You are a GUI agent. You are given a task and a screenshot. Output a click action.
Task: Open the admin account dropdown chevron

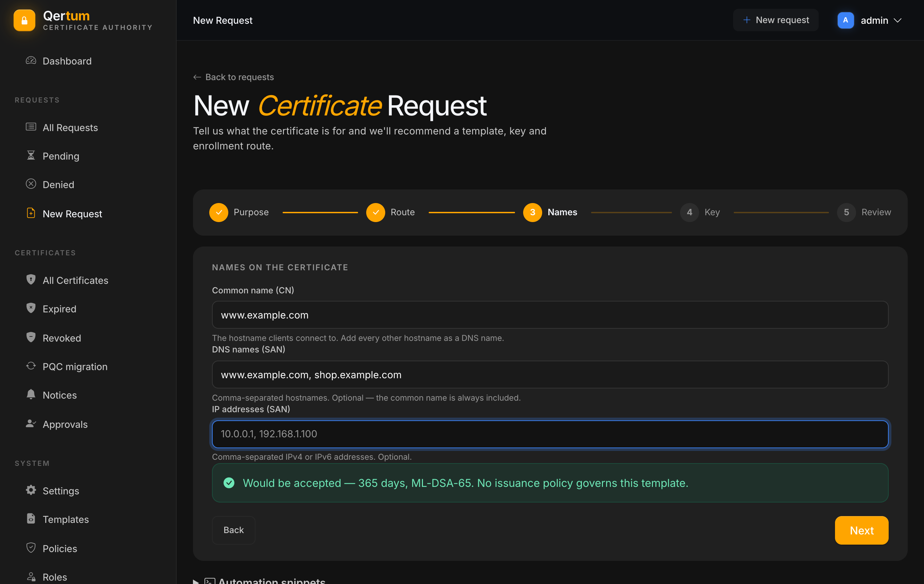coord(898,20)
